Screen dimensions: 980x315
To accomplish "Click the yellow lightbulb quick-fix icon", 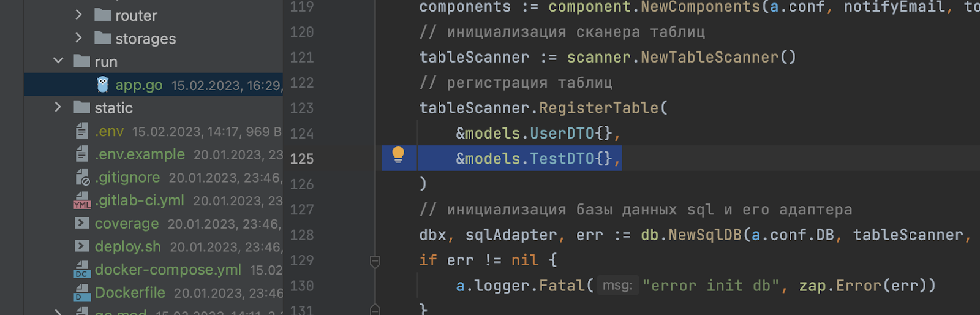I will pos(398,155).
